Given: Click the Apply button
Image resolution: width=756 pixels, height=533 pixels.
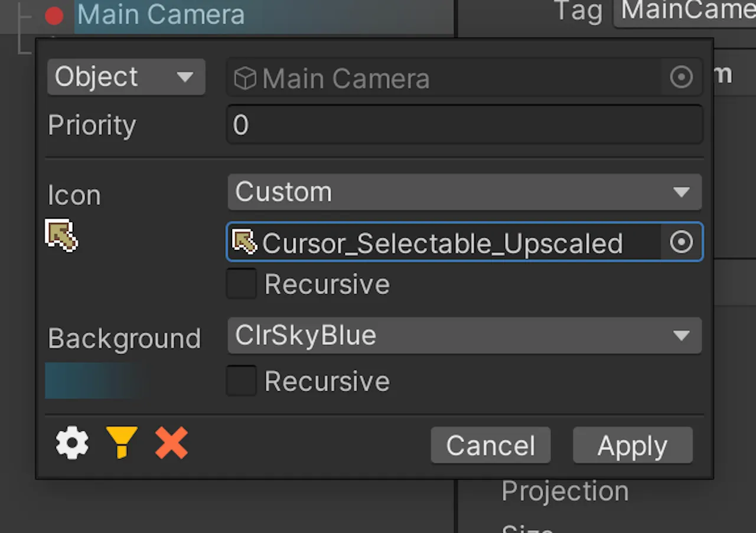Looking at the screenshot, I should pyautogui.click(x=633, y=446).
